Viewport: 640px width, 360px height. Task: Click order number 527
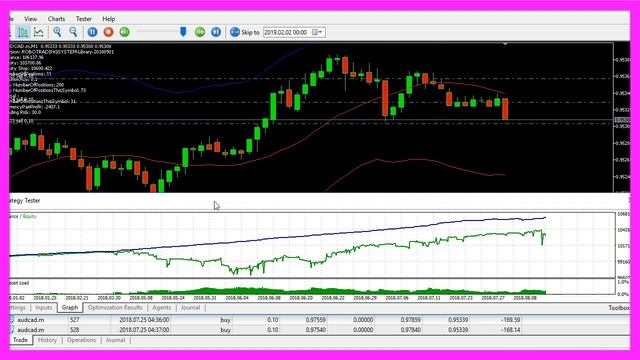pos(74,320)
